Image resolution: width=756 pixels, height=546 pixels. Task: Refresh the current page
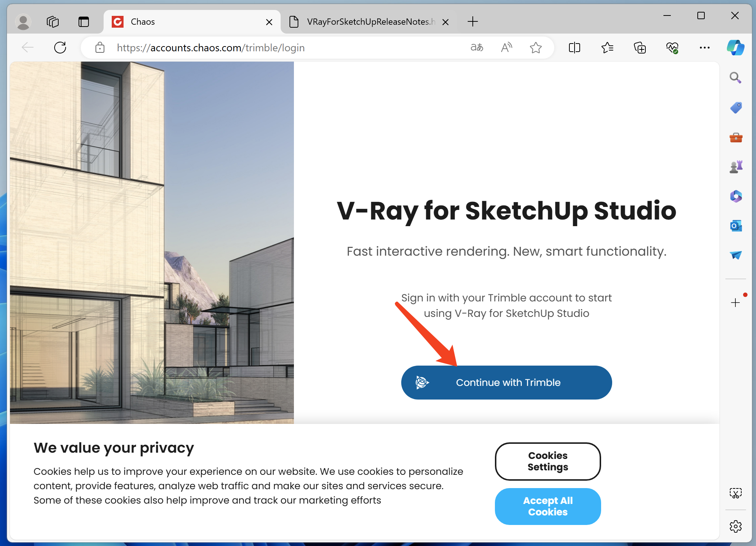coord(60,48)
